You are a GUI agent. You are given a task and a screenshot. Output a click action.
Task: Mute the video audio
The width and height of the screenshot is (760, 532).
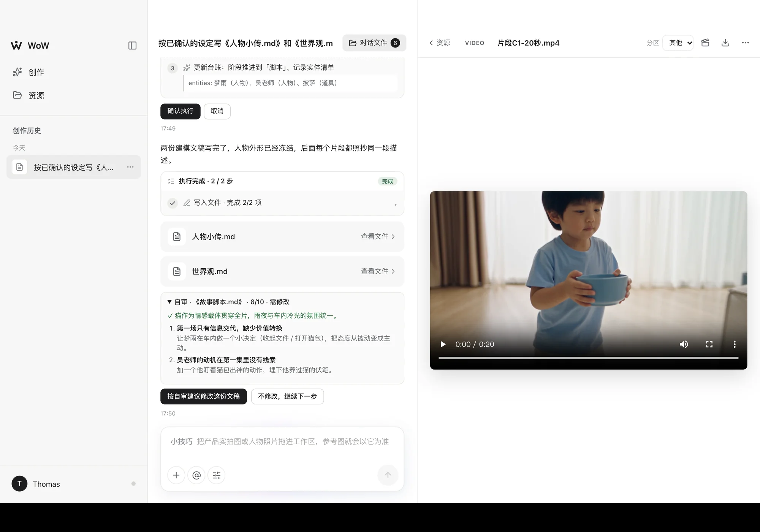pyautogui.click(x=684, y=344)
